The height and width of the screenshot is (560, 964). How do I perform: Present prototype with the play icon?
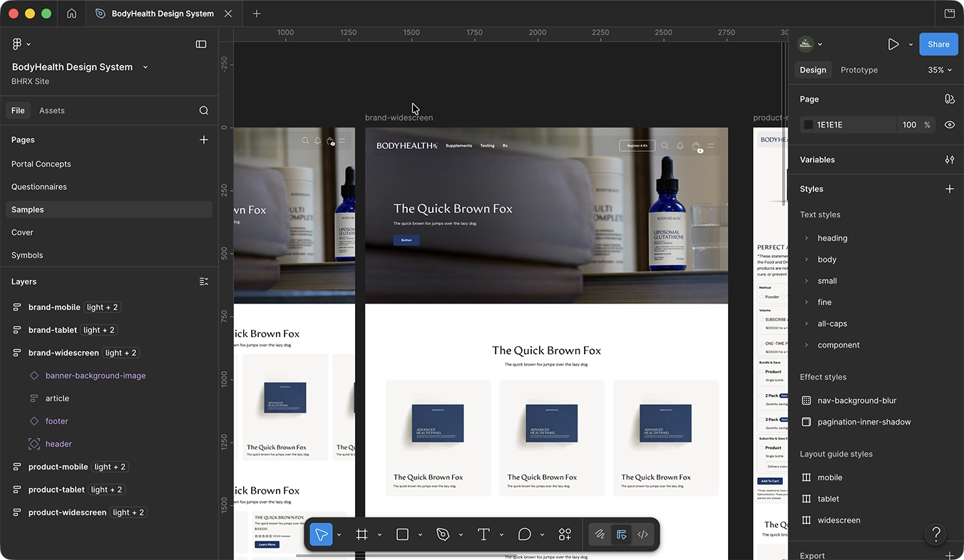tap(893, 44)
